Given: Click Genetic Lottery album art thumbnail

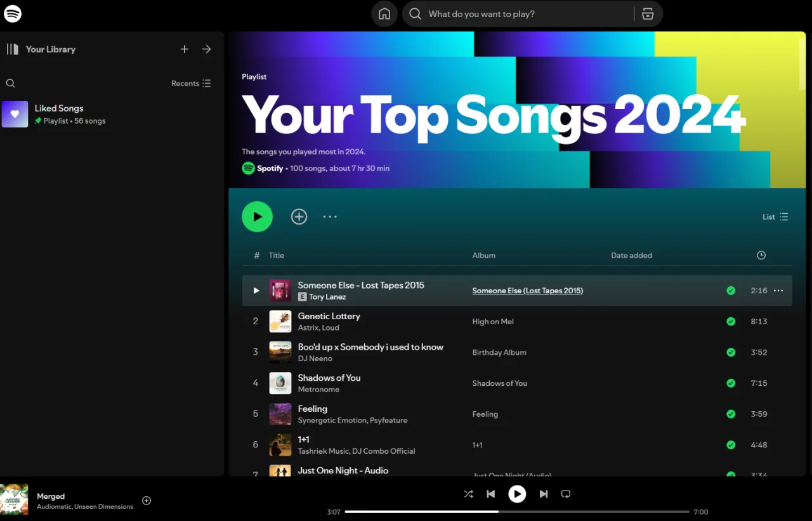Looking at the screenshot, I should tap(280, 321).
